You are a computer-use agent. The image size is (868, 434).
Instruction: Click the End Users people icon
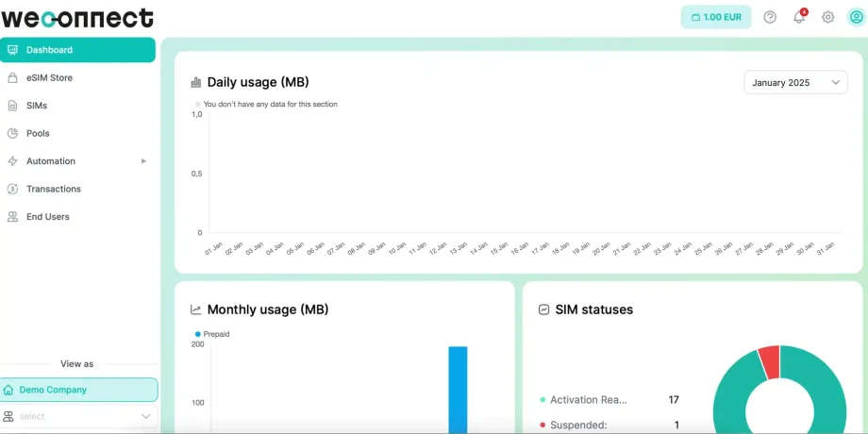(x=12, y=216)
